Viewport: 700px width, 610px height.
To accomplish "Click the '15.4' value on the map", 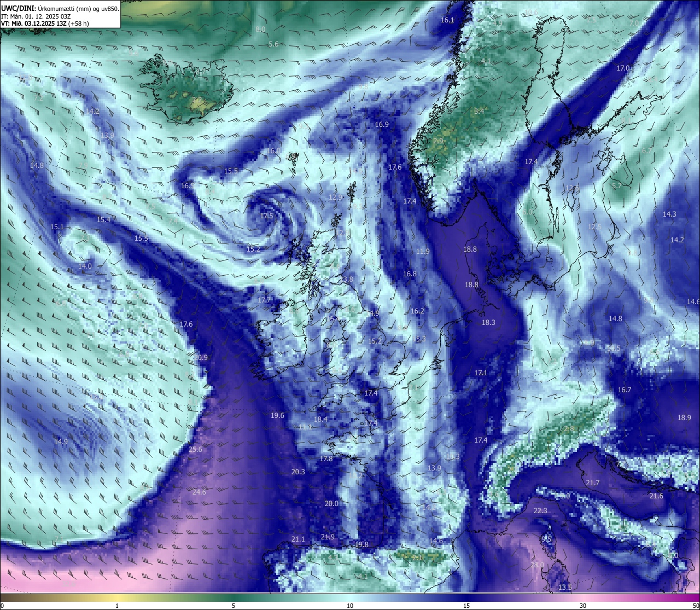I will pos(103,220).
